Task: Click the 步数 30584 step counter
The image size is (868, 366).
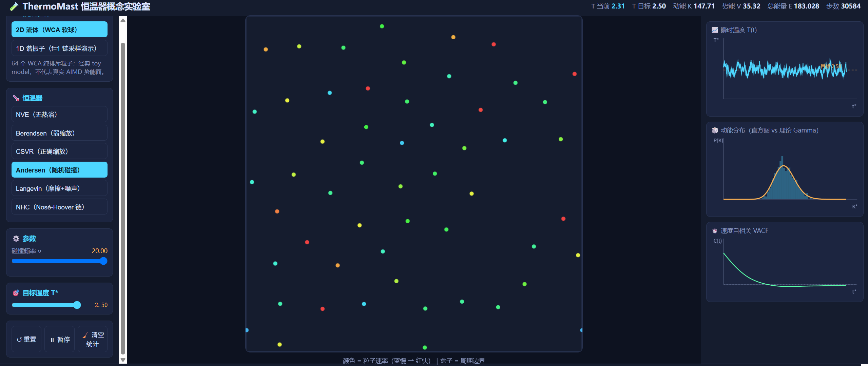Action: [843, 6]
